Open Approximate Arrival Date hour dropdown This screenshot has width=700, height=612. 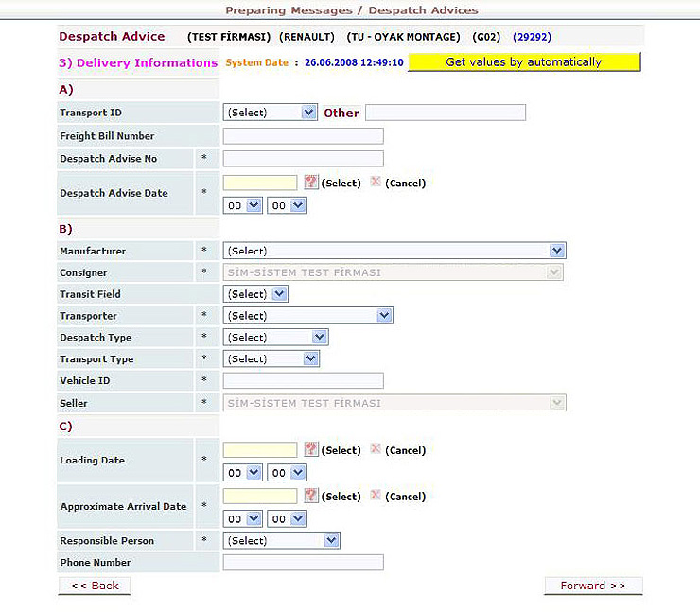[243, 519]
